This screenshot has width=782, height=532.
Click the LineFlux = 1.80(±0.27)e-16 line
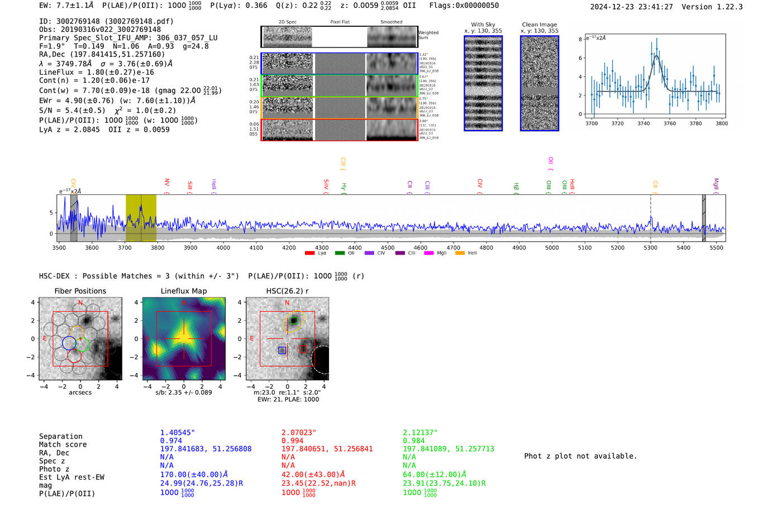(97, 72)
